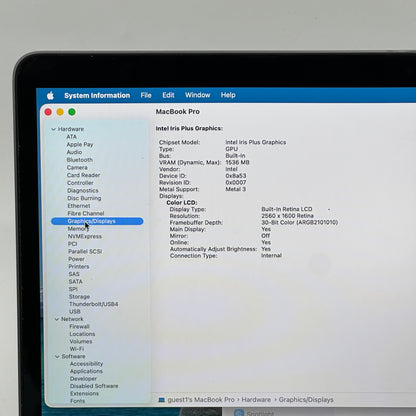Select USB in the sidebar
Viewport: 416px width, 416px height.
[75, 312]
